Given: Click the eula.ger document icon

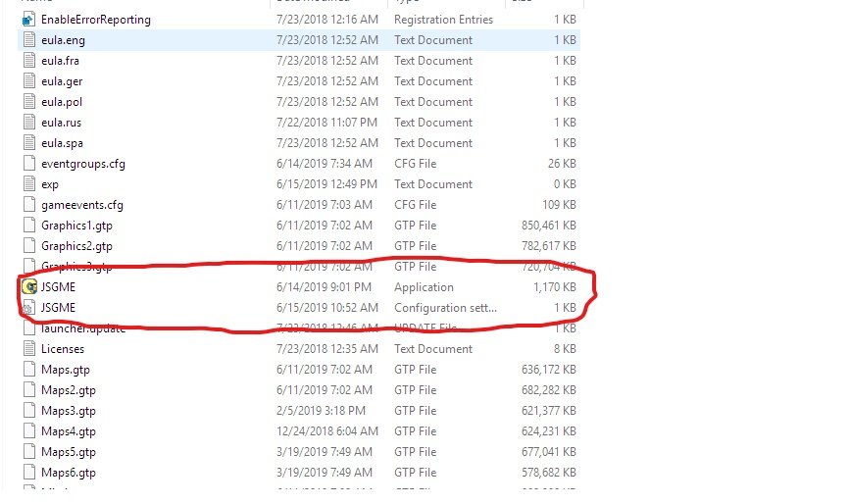Looking at the screenshot, I should 28,81.
